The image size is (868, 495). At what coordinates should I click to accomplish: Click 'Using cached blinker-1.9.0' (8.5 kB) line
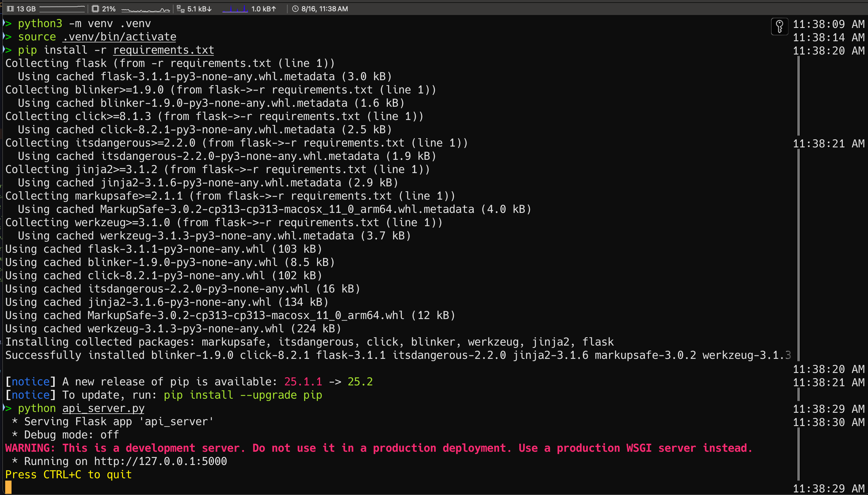click(170, 262)
